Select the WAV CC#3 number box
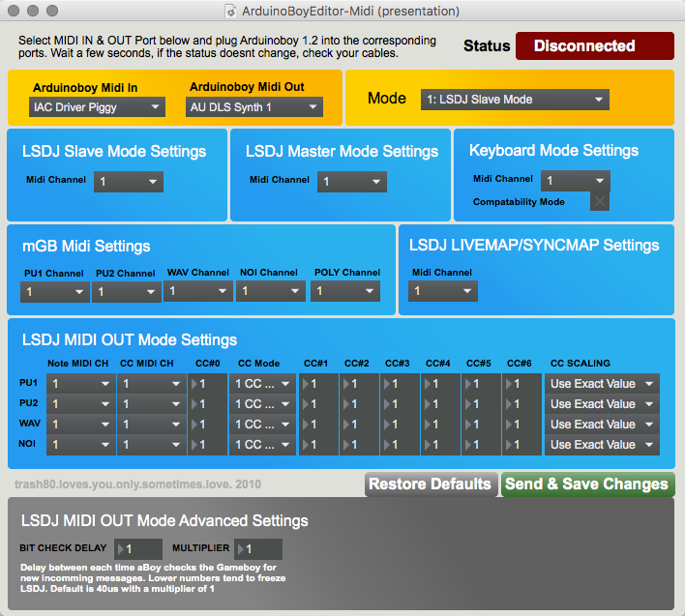The image size is (685, 616). 400,425
